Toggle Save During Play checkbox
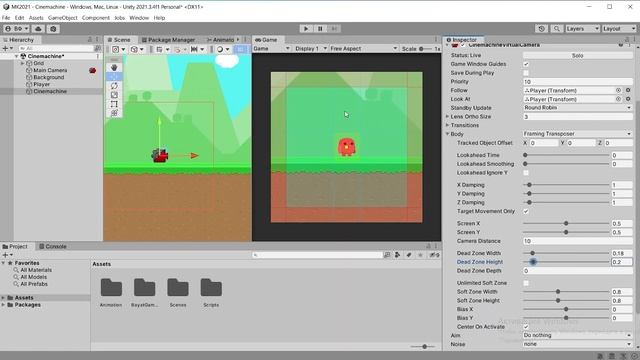Viewport: 640px width, 360px height. (x=526, y=73)
